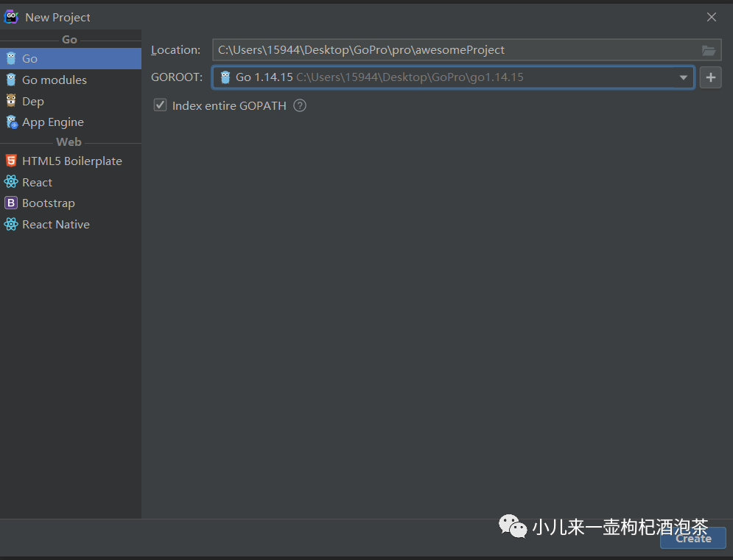Click the Dep gopher icon
733x560 pixels.
click(11, 100)
